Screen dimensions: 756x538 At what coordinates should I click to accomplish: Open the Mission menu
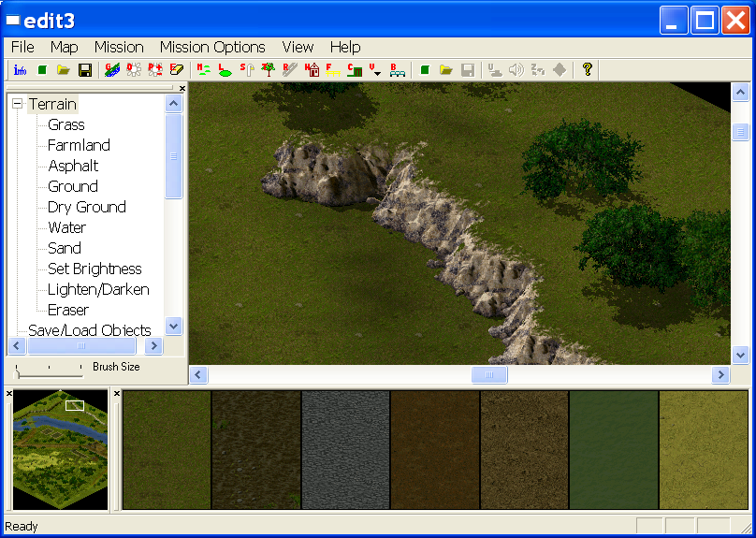(119, 47)
